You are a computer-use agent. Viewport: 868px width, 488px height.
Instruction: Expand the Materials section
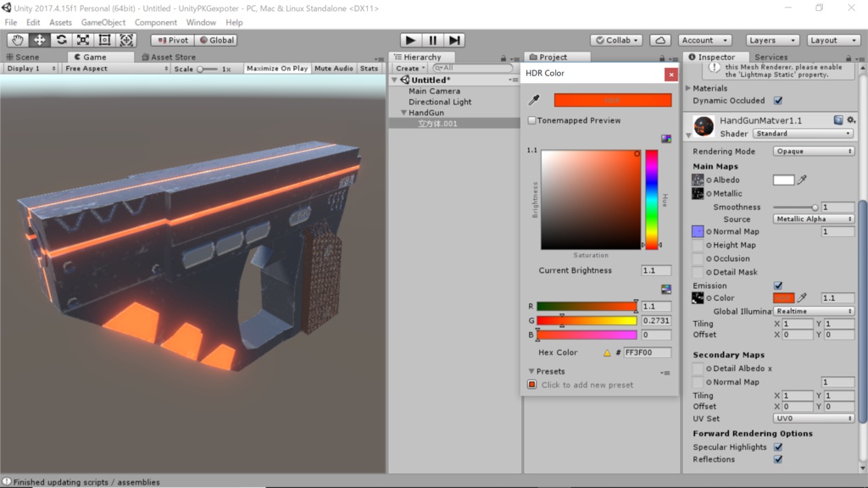(688, 88)
